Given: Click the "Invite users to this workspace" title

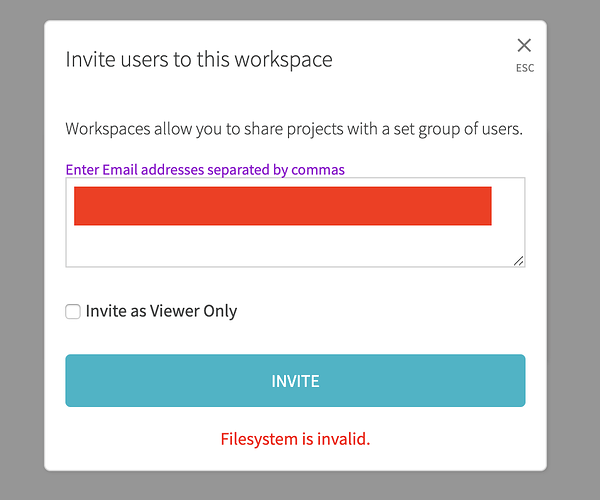Looking at the screenshot, I should (x=199, y=59).
